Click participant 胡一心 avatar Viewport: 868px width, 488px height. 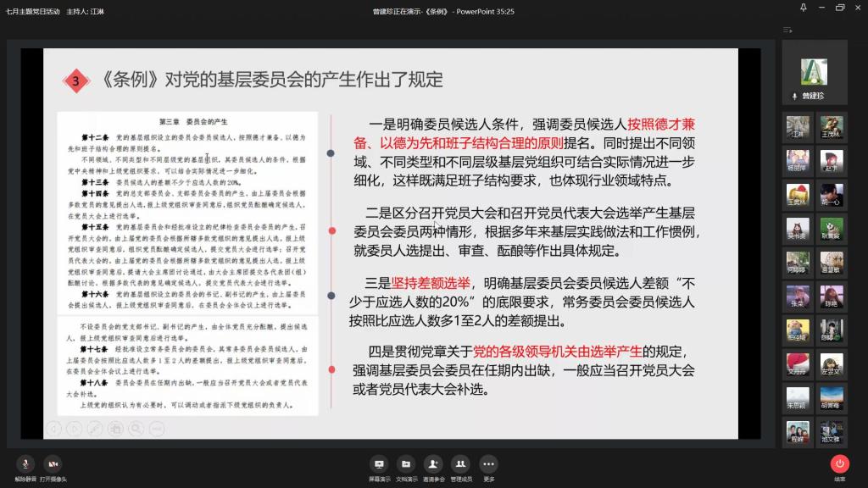831,194
